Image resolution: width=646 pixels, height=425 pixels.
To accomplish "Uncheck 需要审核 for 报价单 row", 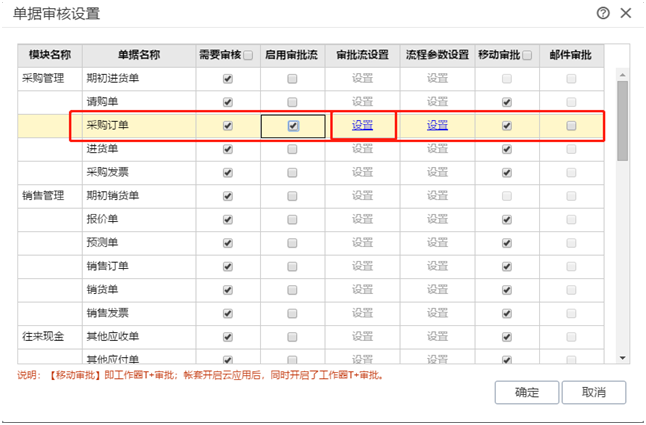I will (227, 219).
